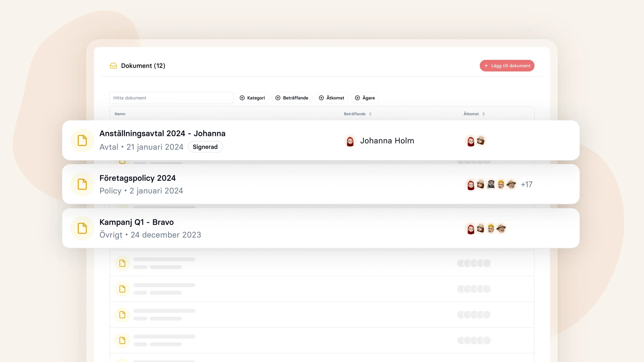Viewport: 644px width, 362px height.
Task: Focus the Hitta dokument search field
Action: click(x=171, y=98)
